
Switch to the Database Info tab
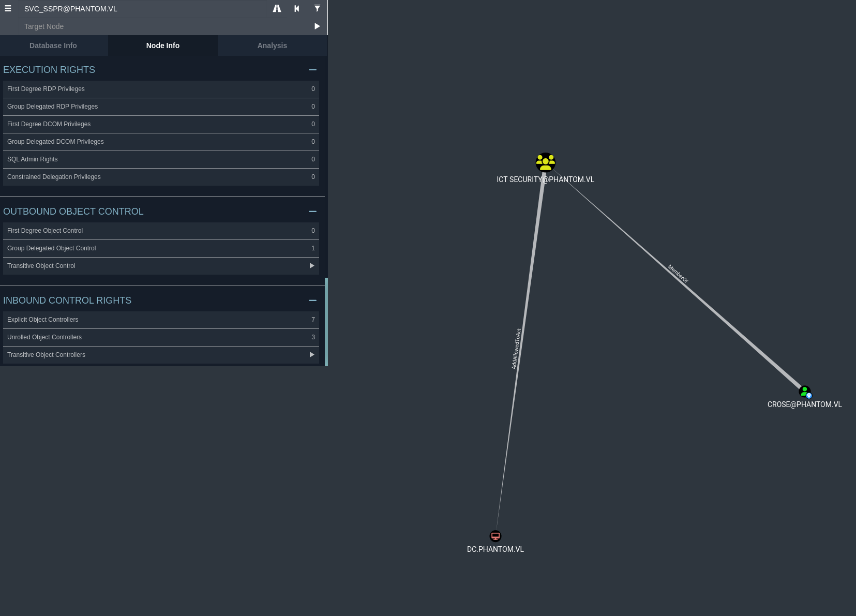click(x=53, y=46)
